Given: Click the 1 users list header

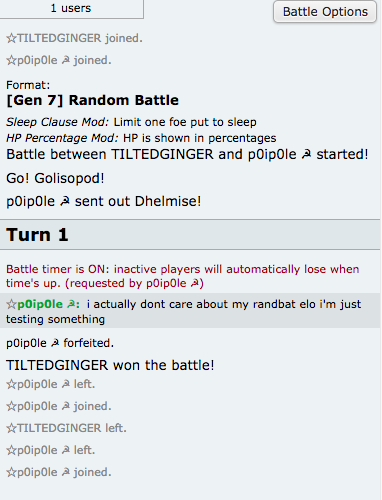Looking at the screenshot, I should click(71, 8).
